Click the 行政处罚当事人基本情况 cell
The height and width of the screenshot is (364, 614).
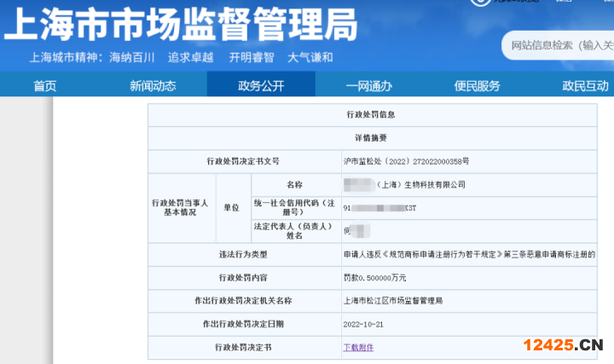pos(182,208)
